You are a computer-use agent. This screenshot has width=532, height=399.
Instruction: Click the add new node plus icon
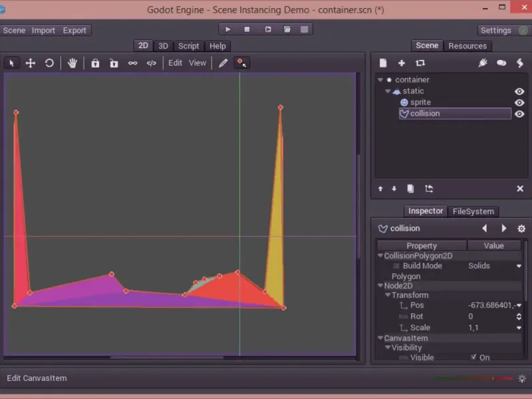click(402, 63)
